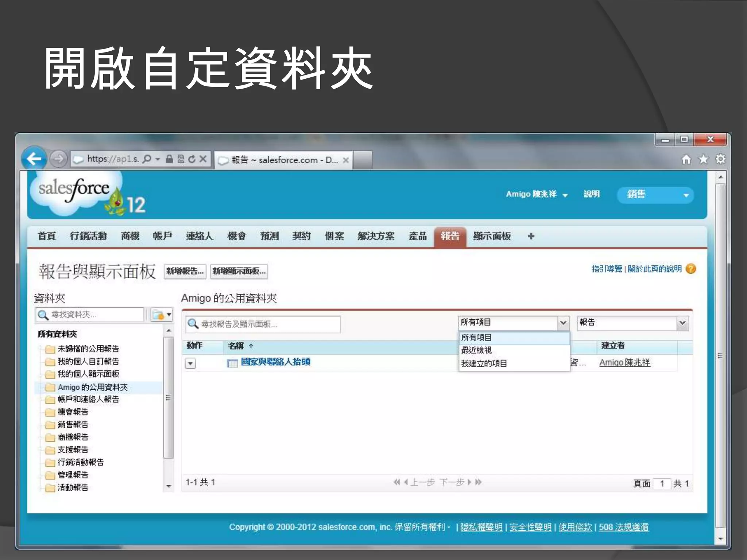The width and height of the screenshot is (747, 560).
Task: Go to the 預測 tab
Action: coord(269,236)
